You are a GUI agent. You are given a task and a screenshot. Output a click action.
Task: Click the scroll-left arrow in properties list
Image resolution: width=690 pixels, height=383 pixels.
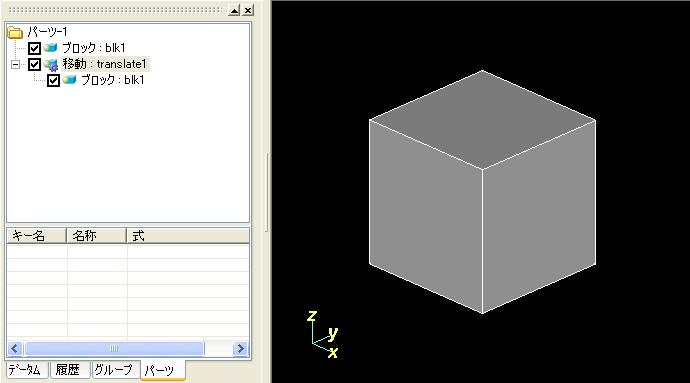click(x=15, y=349)
